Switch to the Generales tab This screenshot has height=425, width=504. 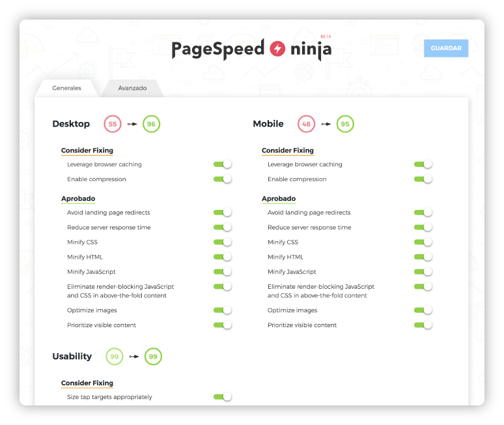click(66, 88)
